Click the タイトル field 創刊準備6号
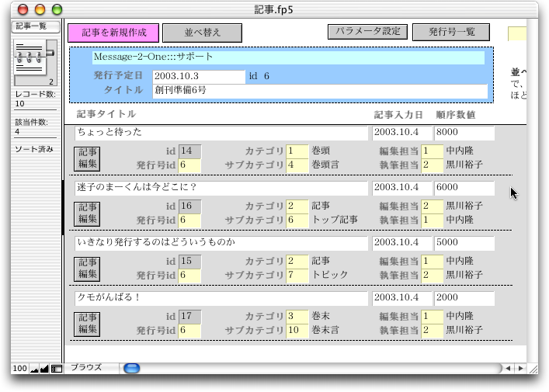 tap(320, 91)
